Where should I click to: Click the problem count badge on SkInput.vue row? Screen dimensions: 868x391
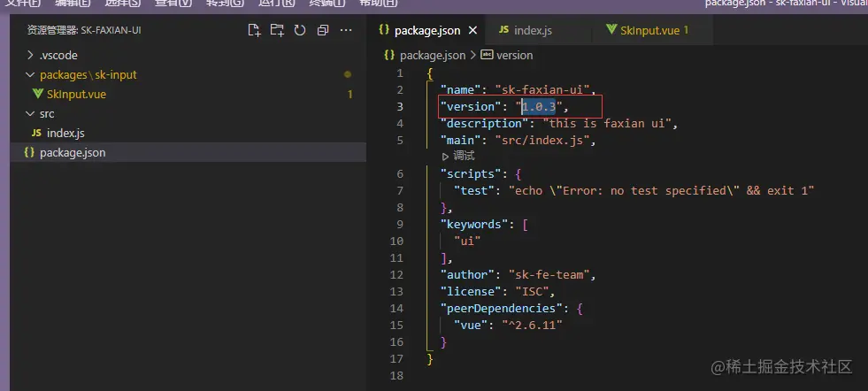[350, 94]
